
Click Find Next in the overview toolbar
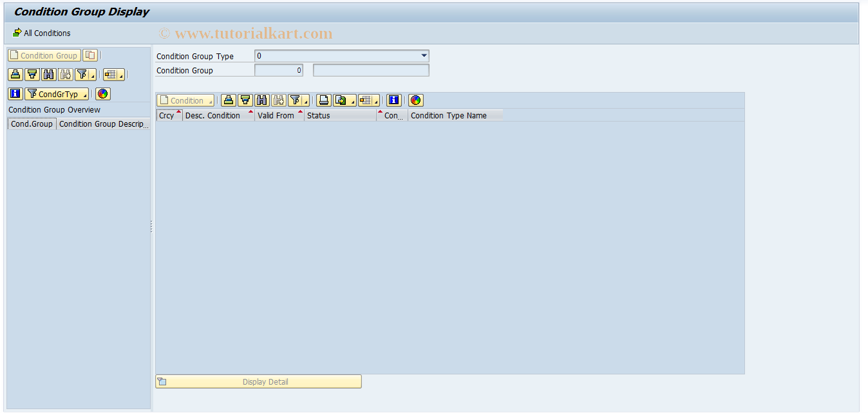[x=66, y=75]
